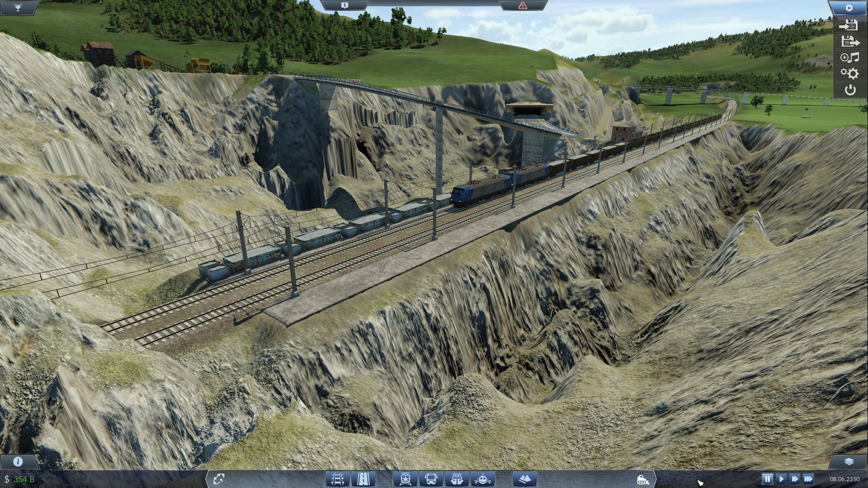
Task: Open the info notification tab at top
Action: (x=345, y=5)
